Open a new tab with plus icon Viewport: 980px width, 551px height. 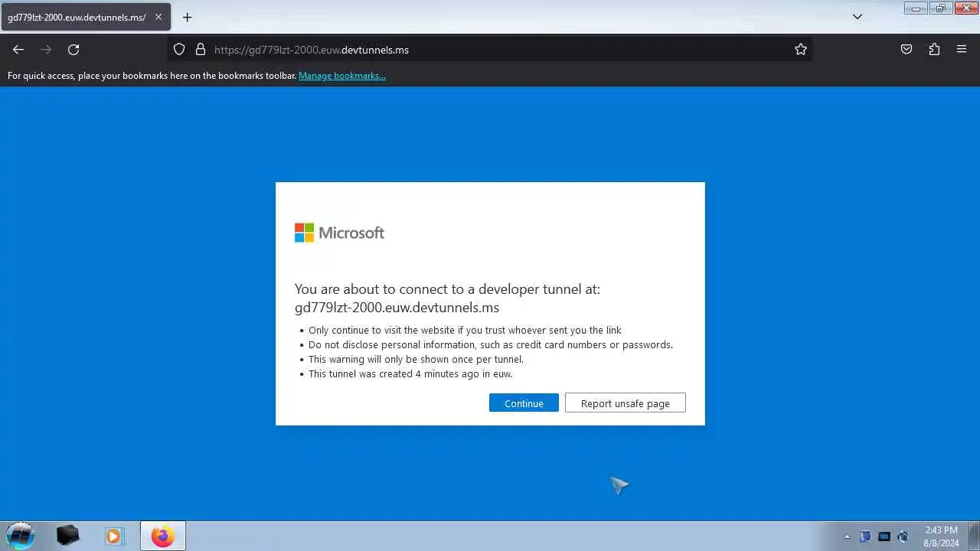pos(187,17)
